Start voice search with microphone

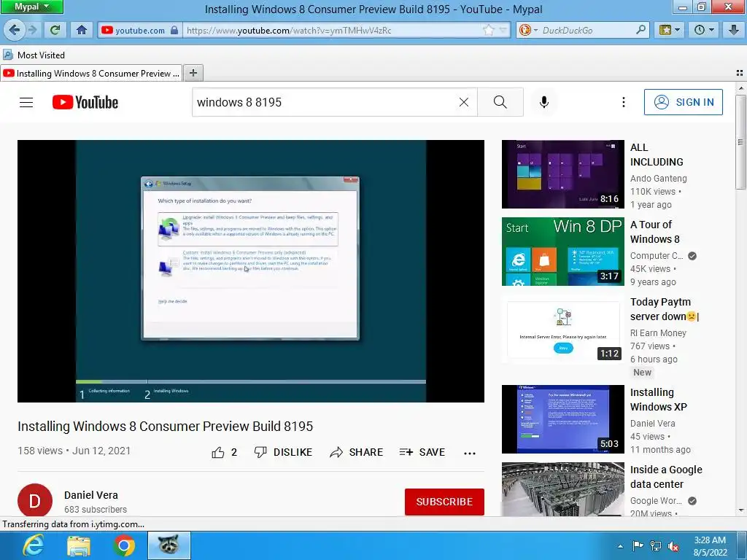544,102
